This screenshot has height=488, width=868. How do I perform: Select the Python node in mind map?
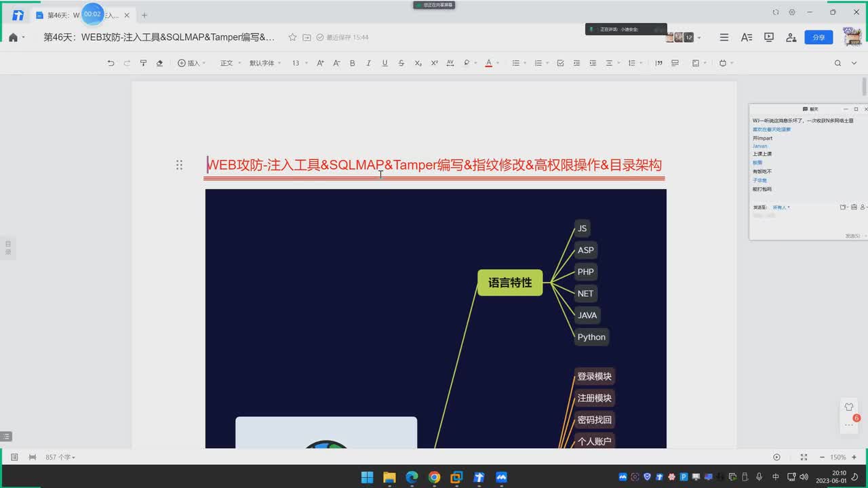pyautogui.click(x=591, y=337)
